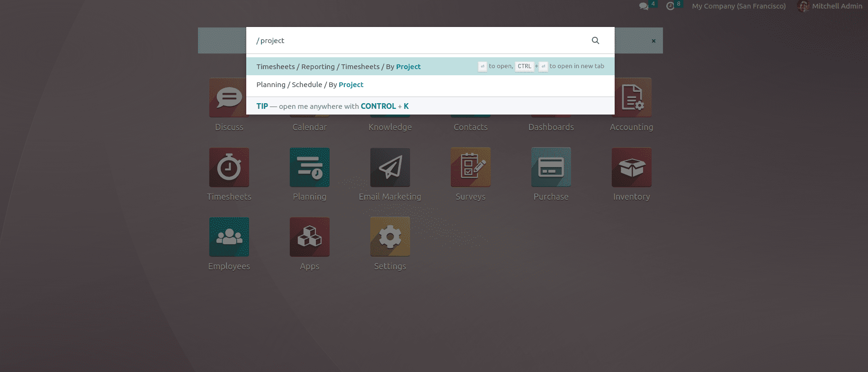Open the Surveys app
The height and width of the screenshot is (372, 868).
471,167
